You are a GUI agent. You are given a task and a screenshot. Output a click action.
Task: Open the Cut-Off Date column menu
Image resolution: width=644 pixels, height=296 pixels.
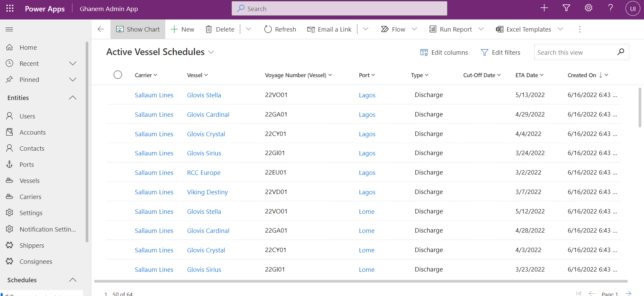pos(482,75)
